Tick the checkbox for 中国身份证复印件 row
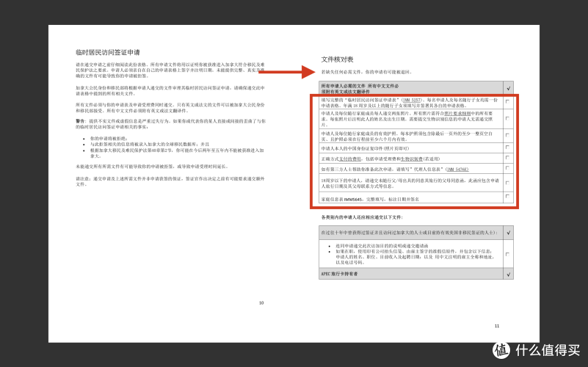This screenshot has height=367, width=588. (507, 147)
